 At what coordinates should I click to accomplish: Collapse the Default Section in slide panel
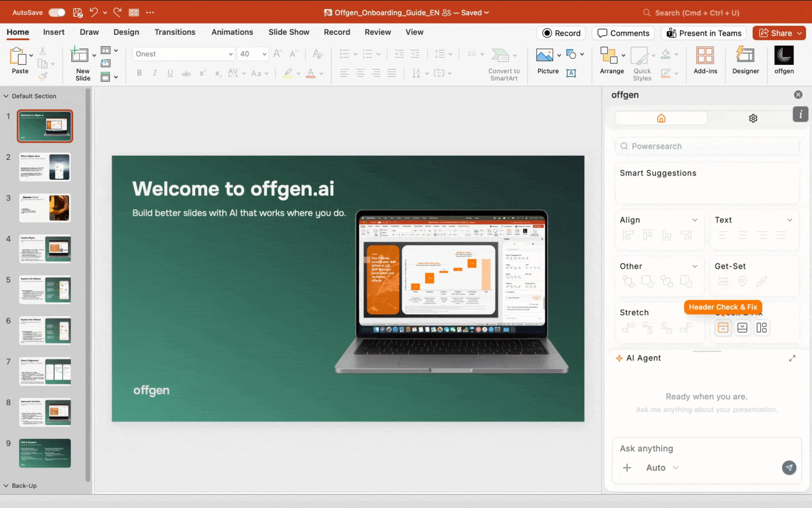click(x=6, y=96)
